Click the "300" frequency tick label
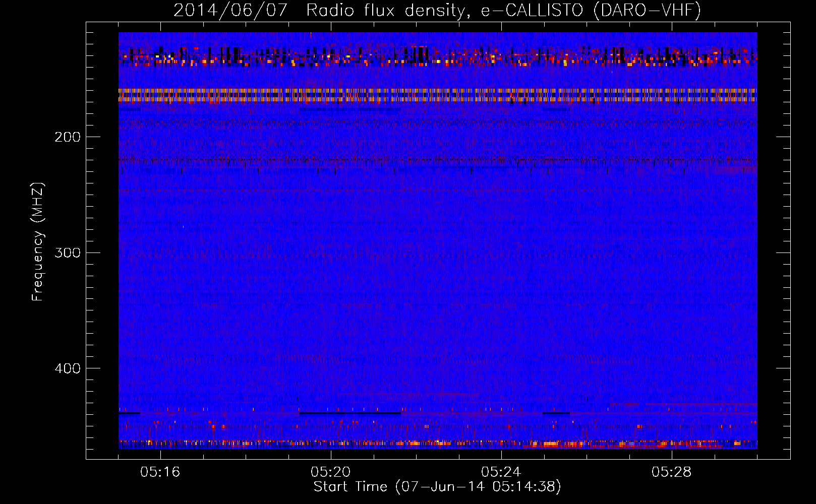 [x=68, y=253]
